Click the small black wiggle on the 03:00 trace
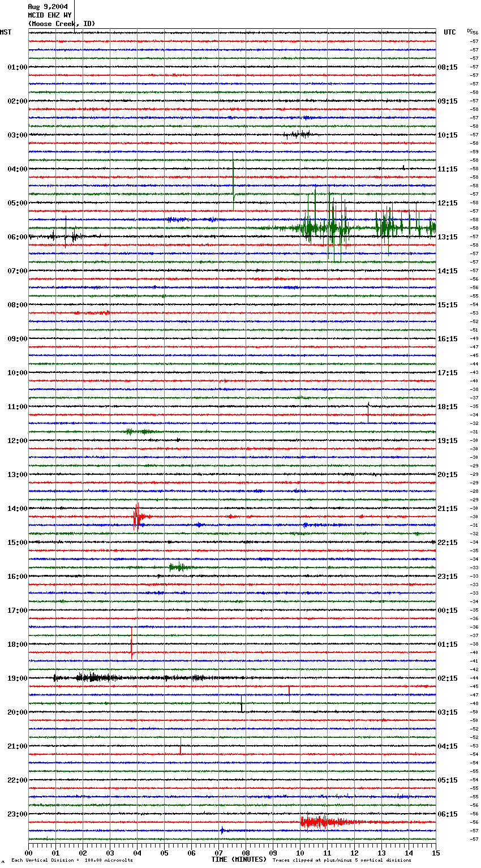The image size is (481, 868). 297,134
